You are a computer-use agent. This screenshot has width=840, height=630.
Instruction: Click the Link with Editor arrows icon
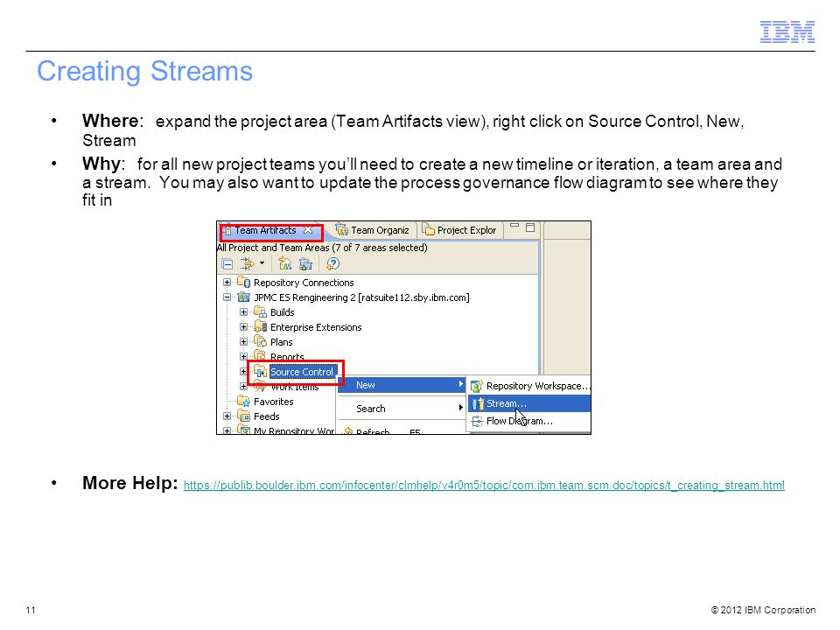click(x=247, y=263)
